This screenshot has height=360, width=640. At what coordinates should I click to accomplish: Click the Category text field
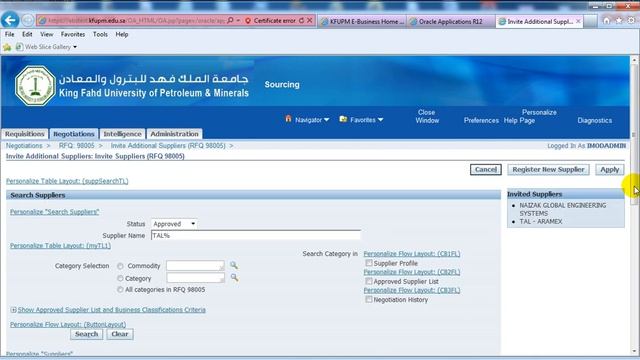click(196, 278)
